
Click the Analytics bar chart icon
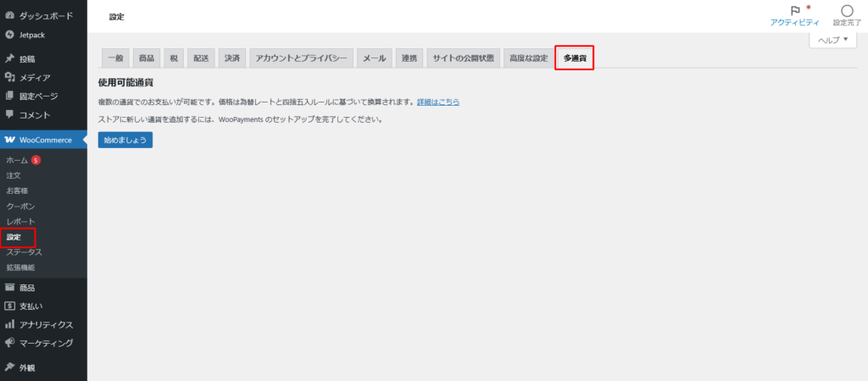tap(9, 325)
